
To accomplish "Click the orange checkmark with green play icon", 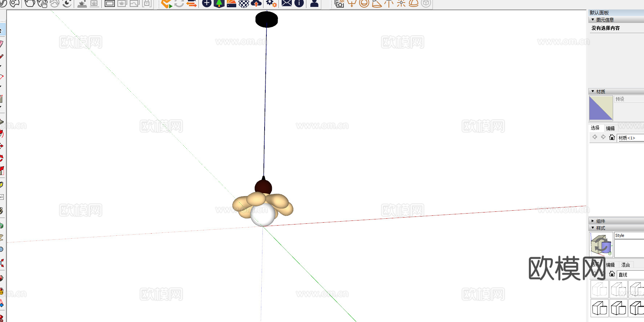I will click(x=166, y=4).
